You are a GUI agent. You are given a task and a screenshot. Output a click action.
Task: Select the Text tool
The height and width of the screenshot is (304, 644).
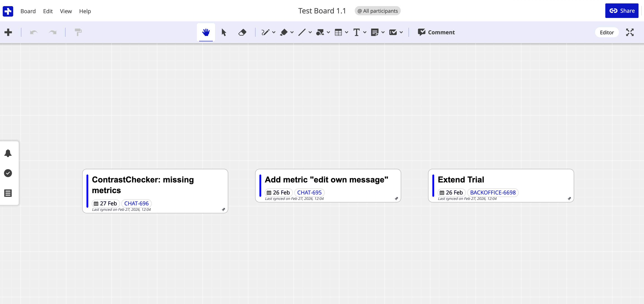(357, 32)
